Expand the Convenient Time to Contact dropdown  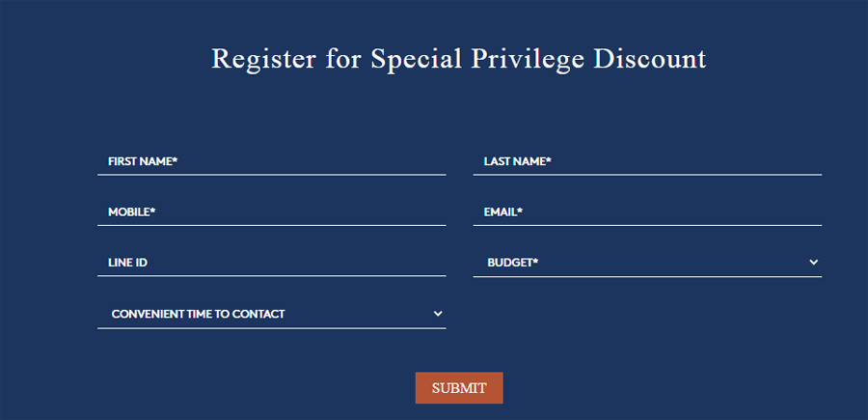point(270,314)
